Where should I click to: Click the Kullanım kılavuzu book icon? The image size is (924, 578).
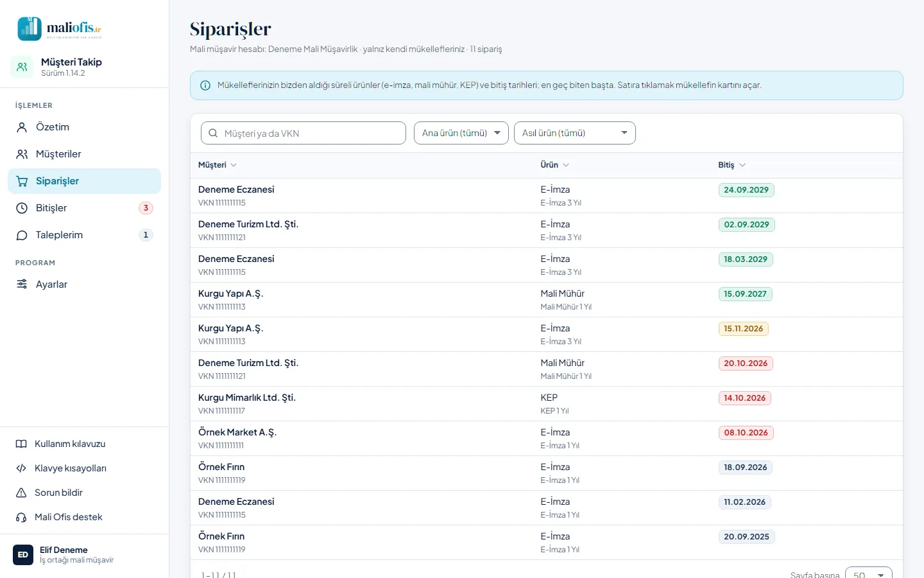click(21, 444)
